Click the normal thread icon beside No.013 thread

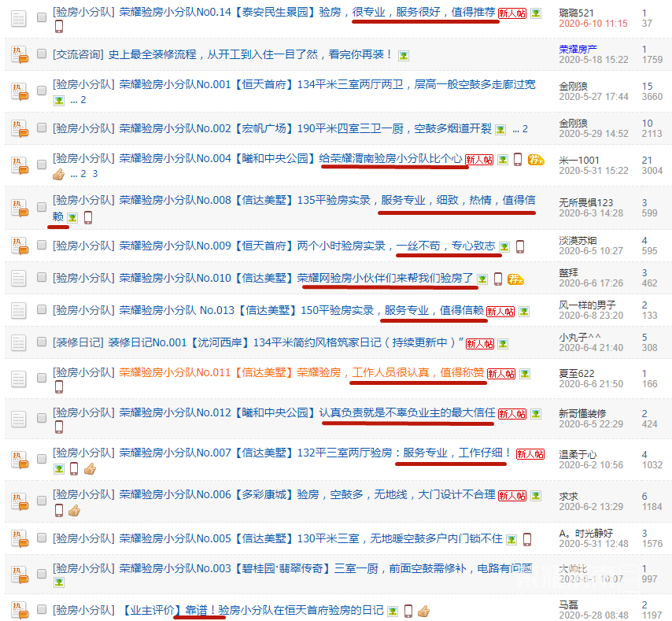[x=20, y=311]
